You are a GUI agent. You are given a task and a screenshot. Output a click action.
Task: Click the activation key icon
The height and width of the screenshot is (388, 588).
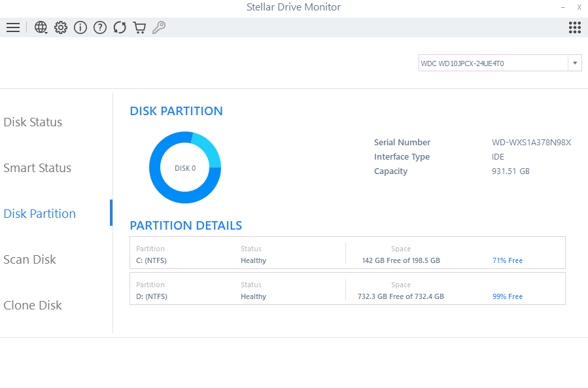click(159, 27)
